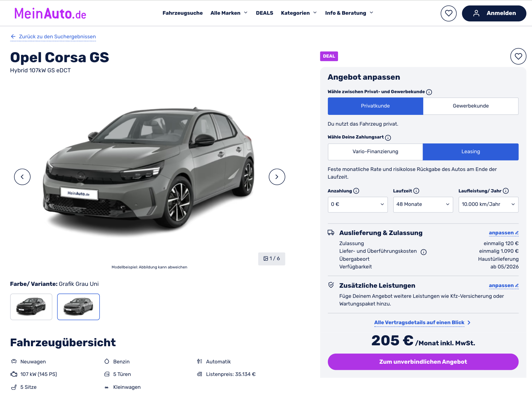This screenshot has width=532, height=402.
Task: Open the wishlist heart icon in header
Action: pyautogui.click(x=448, y=13)
